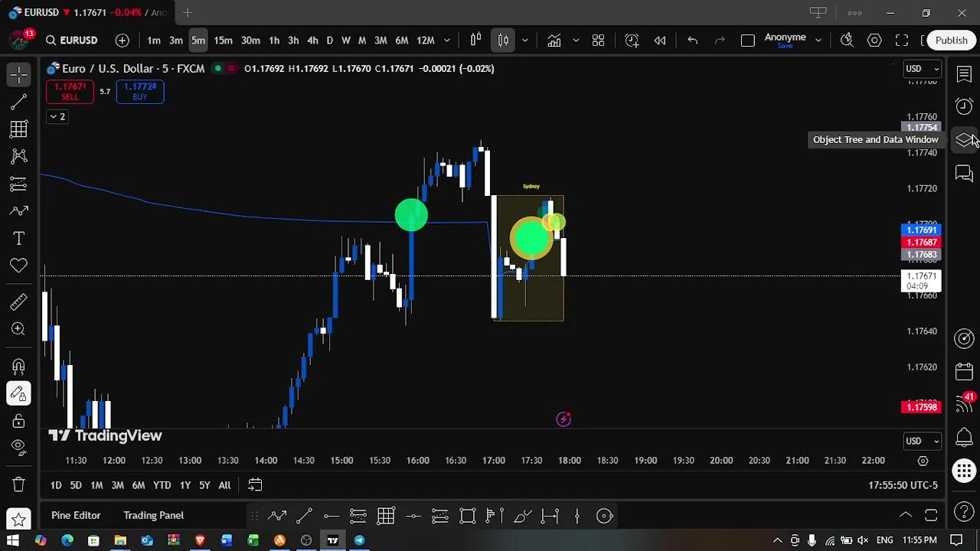Viewport: 980px width, 551px height.
Task: Enter fullscreen mode icon
Action: pos(902,40)
